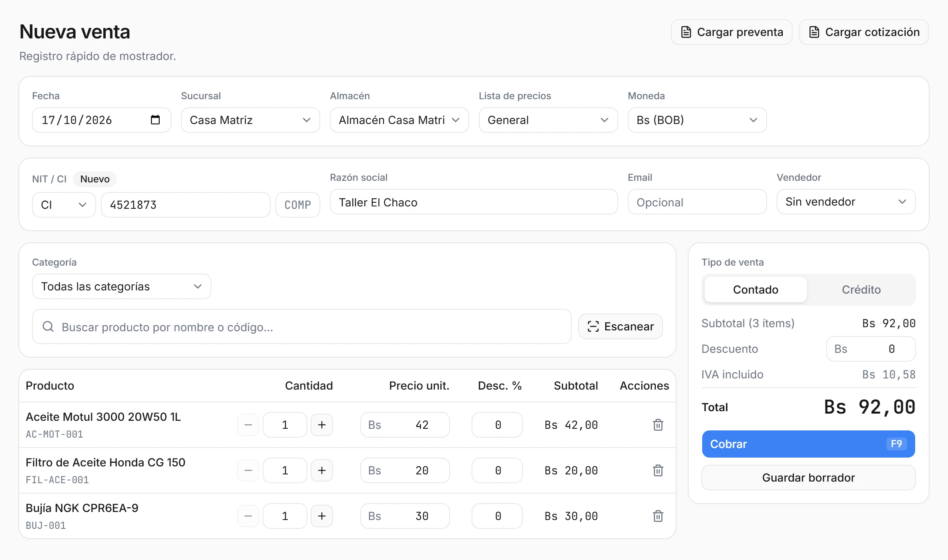Click the search magnifier icon
The image size is (948, 560).
48,327
